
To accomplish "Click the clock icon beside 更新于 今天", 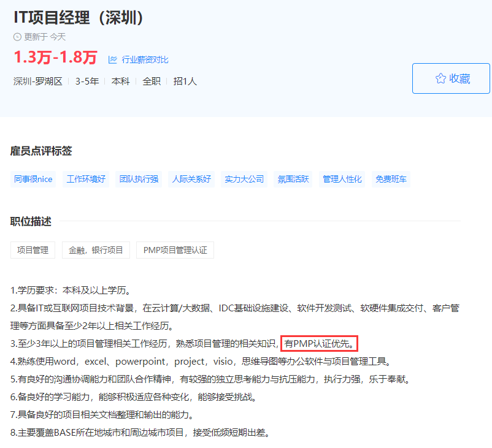I will (17, 37).
